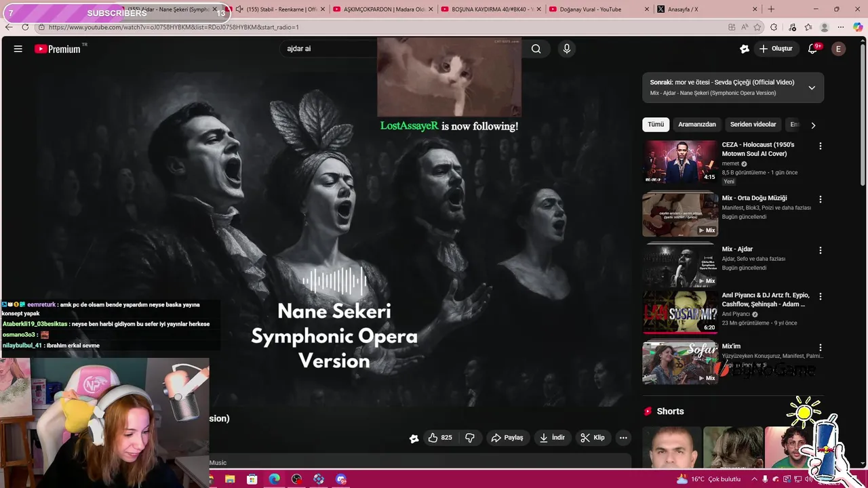The image size is (868, 488).
Task: Click 'Mix - Ajdar' recommendation title
Action: [x=737, y=249]
